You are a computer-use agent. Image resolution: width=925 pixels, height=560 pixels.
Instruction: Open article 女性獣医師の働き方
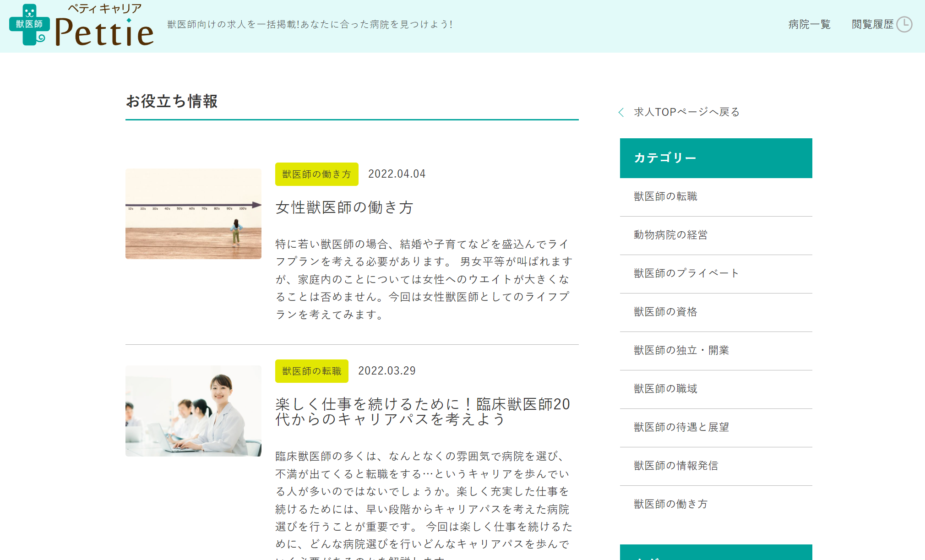344,207
